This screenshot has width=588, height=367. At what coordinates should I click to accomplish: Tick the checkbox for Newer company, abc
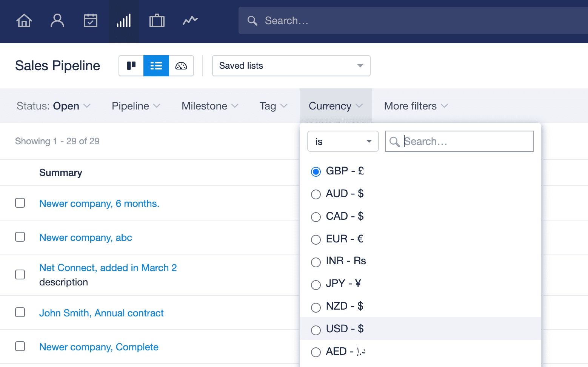20,237
